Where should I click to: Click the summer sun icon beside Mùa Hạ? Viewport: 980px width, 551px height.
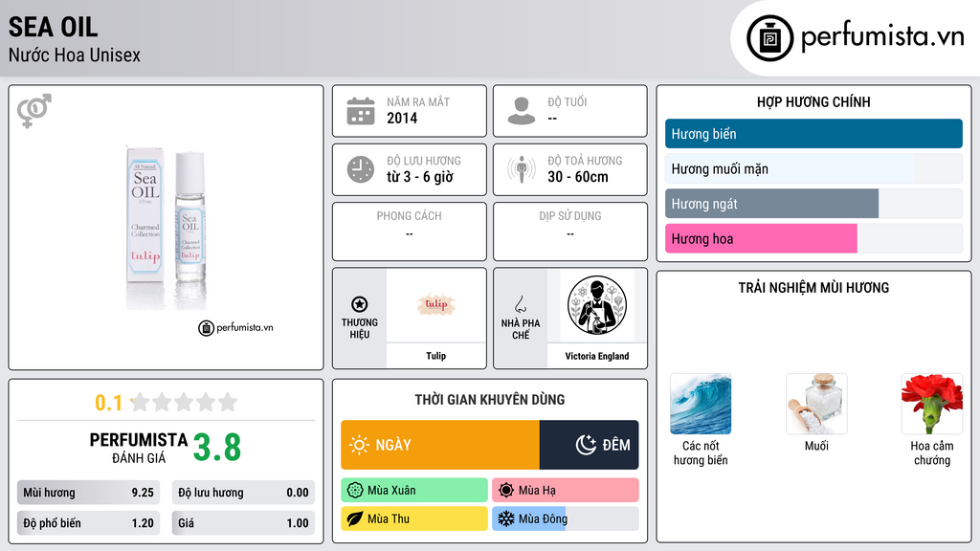(506, 491)
